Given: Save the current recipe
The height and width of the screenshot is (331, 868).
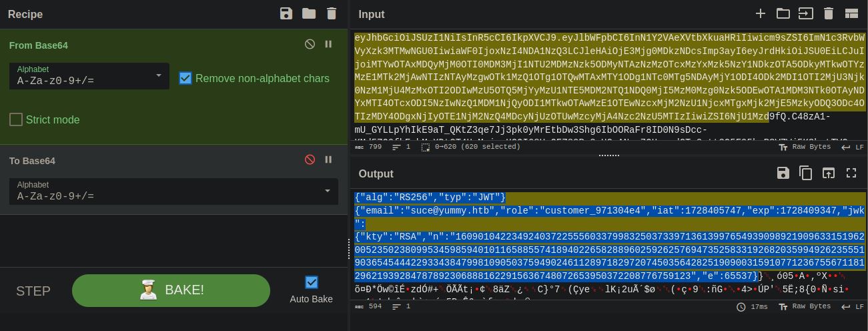Looking at the screenshot, I should [286, 14].
